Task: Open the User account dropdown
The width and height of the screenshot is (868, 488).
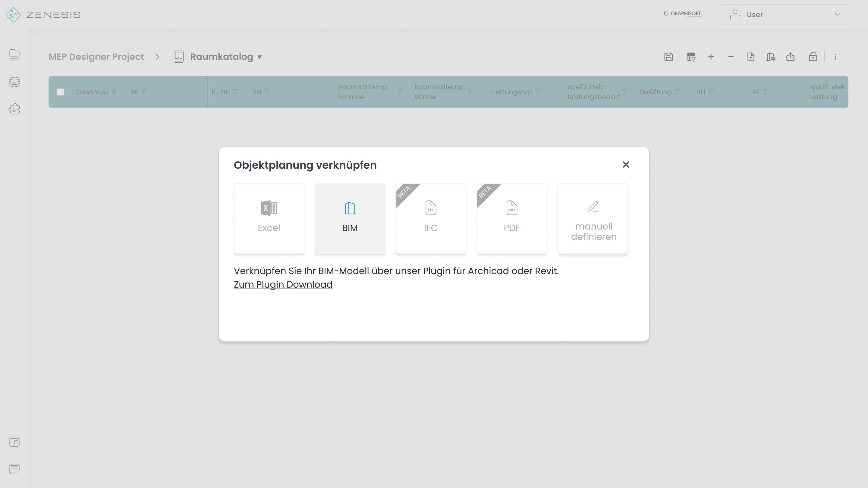Action: click(785, 14)
